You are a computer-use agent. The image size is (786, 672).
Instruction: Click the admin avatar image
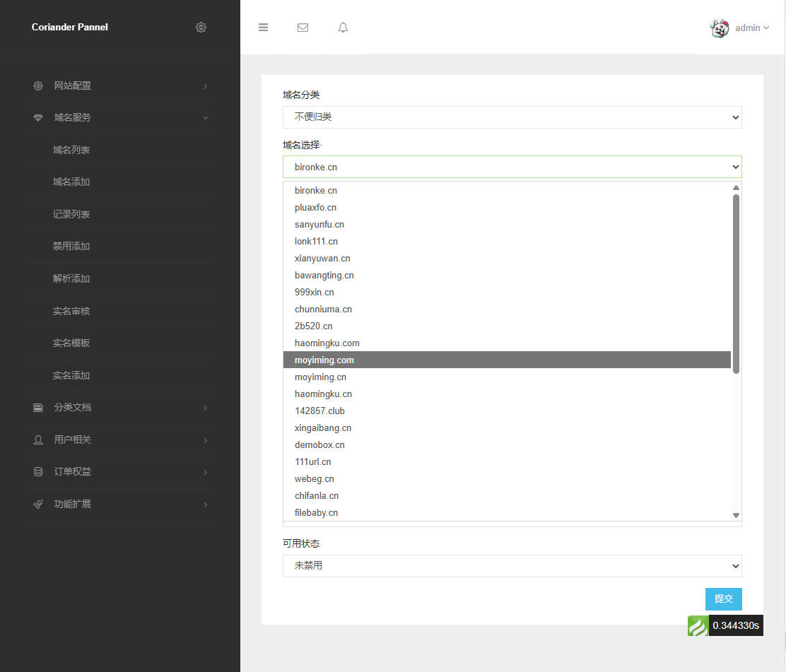pyautogui.click(x=720, y=28)
